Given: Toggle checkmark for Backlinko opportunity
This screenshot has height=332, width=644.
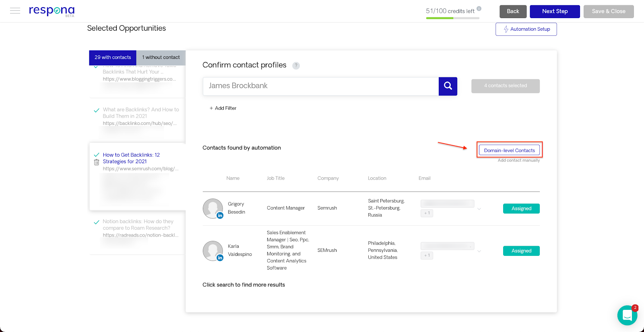Looking at the screenshot, I should (97, 110).
